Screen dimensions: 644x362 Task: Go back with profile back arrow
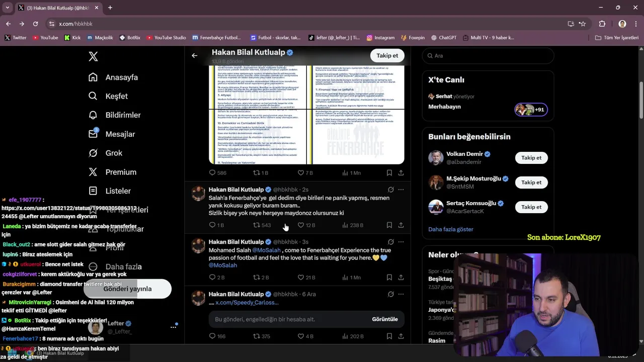(x=195, y=56)
